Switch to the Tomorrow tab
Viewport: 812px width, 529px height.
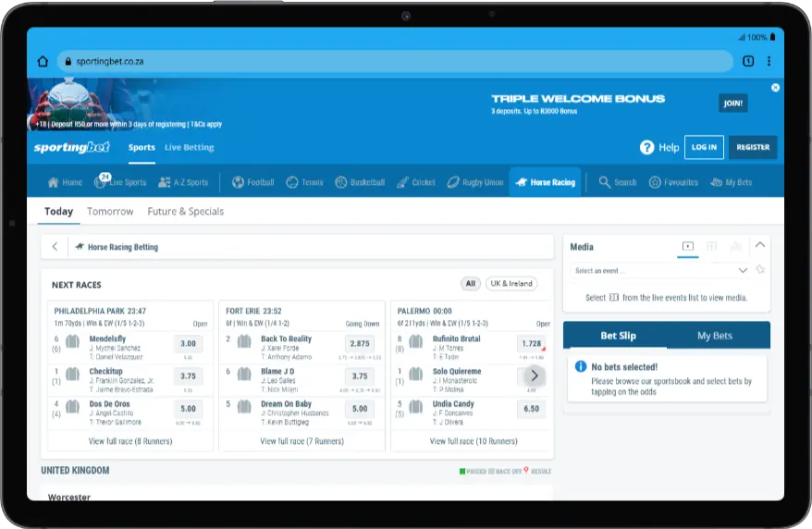pyautogui.click(x=110, y=212)
